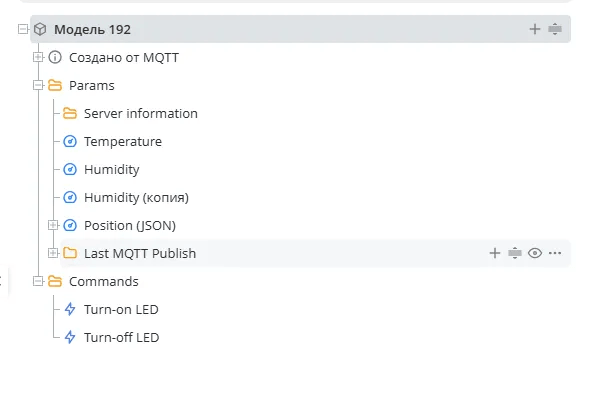Screen dimensions: 596x396
Task: Expand the Создано от MQTT node
Action: coord(38,57)
